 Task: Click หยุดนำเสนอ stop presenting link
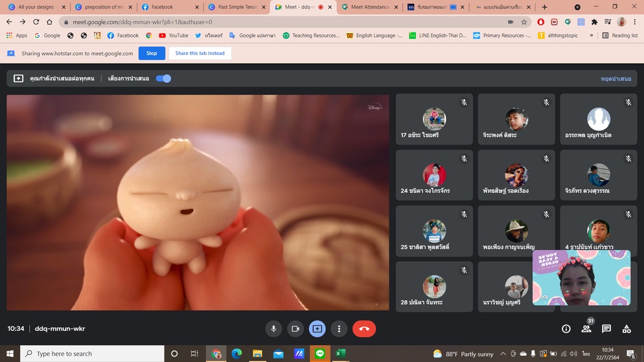[x=615, y=79]
